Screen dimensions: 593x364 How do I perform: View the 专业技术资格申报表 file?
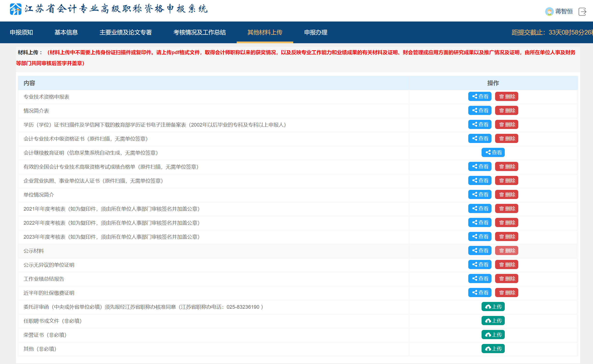[x=480, y=97]
